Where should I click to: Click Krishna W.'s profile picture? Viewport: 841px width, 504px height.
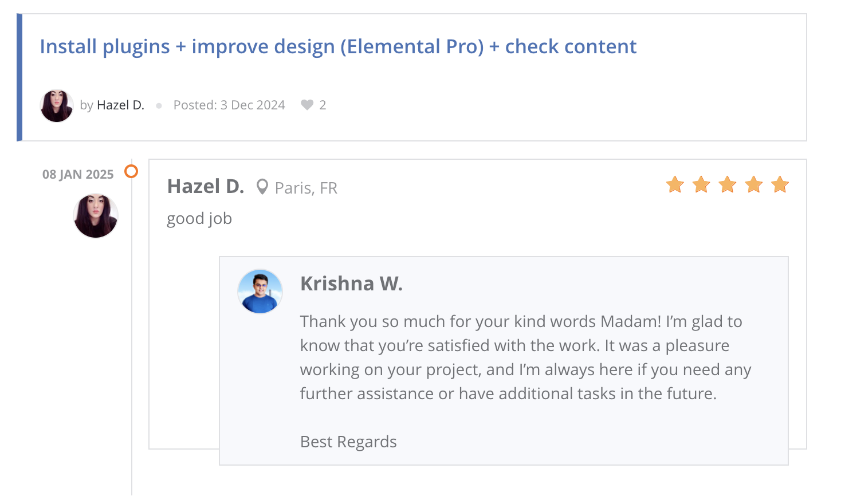tap(260, 292)
